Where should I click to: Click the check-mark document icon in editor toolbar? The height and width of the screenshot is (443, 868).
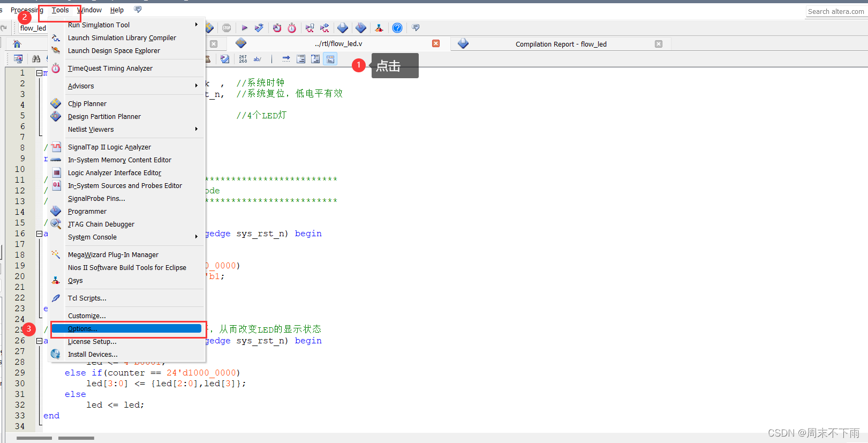[225, 59]
